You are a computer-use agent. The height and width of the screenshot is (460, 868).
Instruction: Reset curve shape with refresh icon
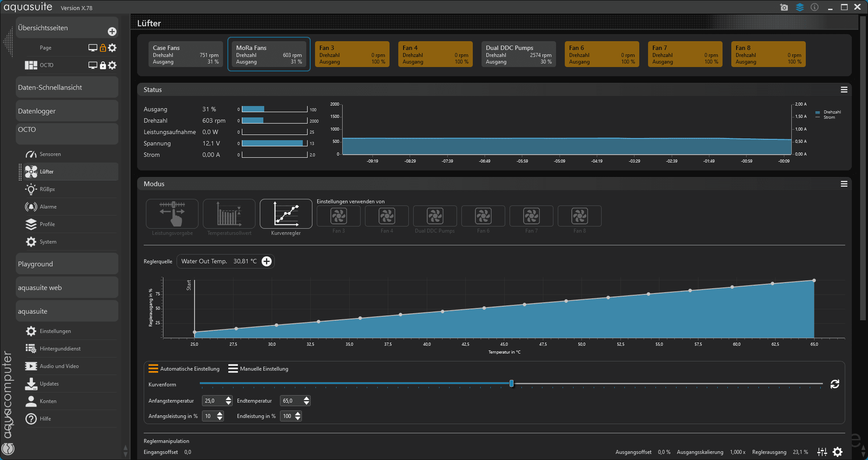pyautogui.click(x=835, y=384)
